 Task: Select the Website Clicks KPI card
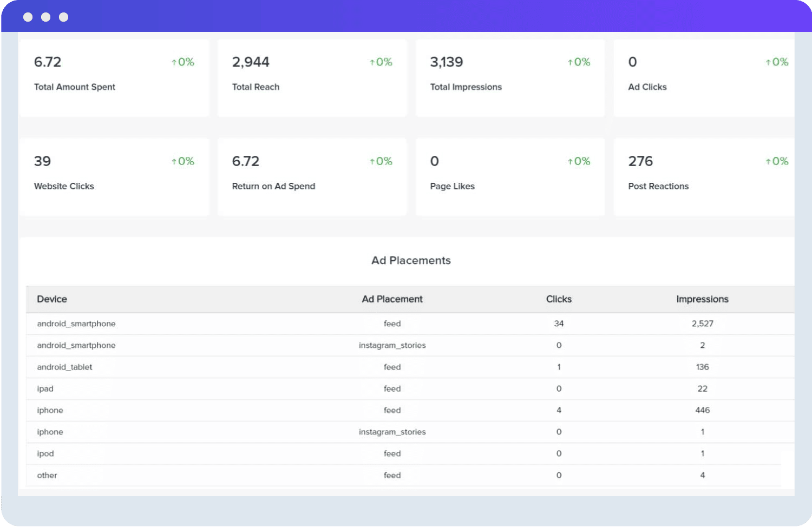click(x=114, y=176)
